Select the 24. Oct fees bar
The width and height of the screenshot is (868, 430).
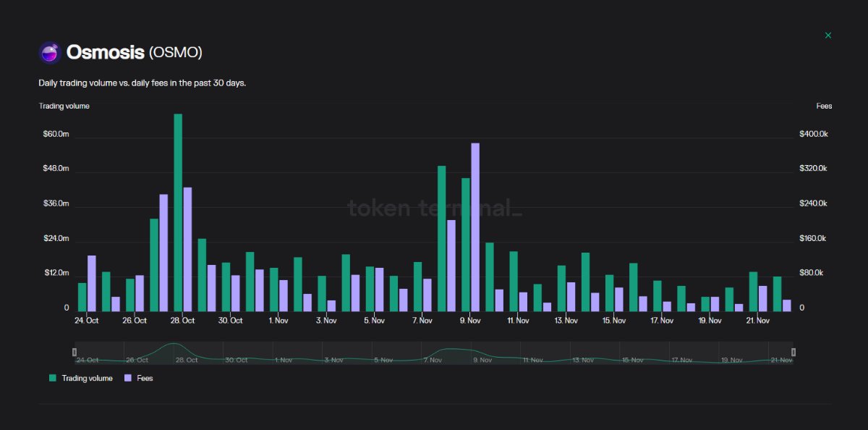tap(92, 284)
